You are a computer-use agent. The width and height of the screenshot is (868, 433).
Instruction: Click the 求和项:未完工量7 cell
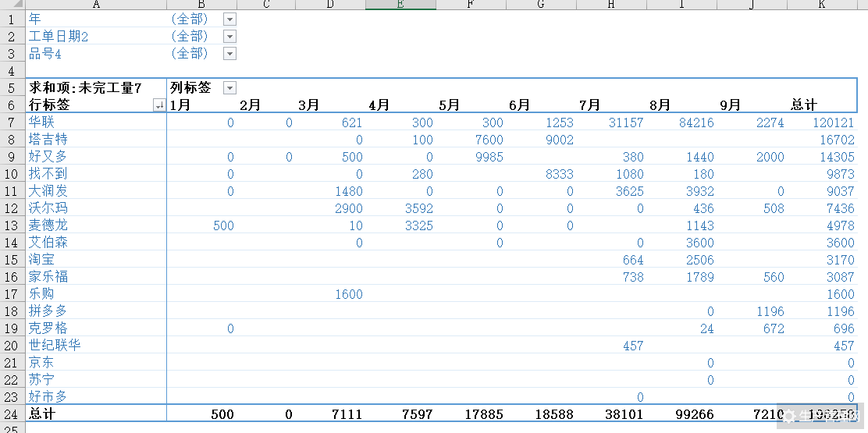[85, 88]
